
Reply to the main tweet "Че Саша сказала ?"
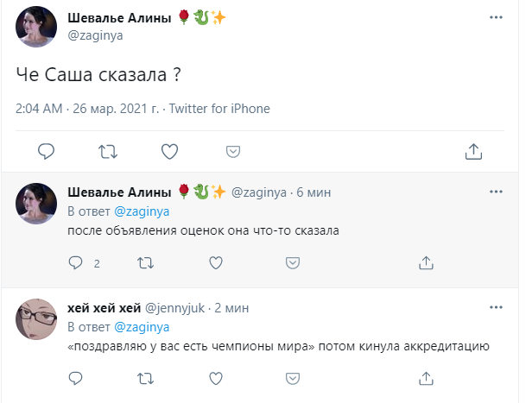tap(47, 151)
